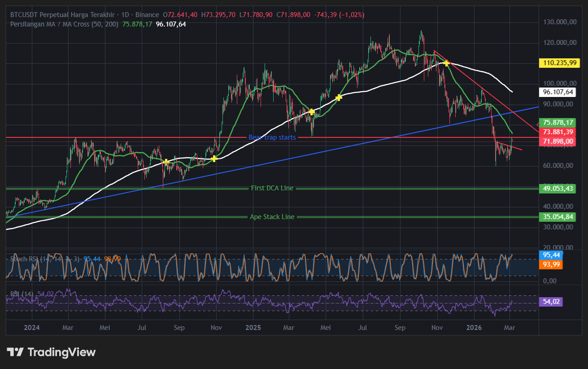588x369 pixels.
Task: Click the 60.000,00 price scale value
Action: [x=558, y=166]
